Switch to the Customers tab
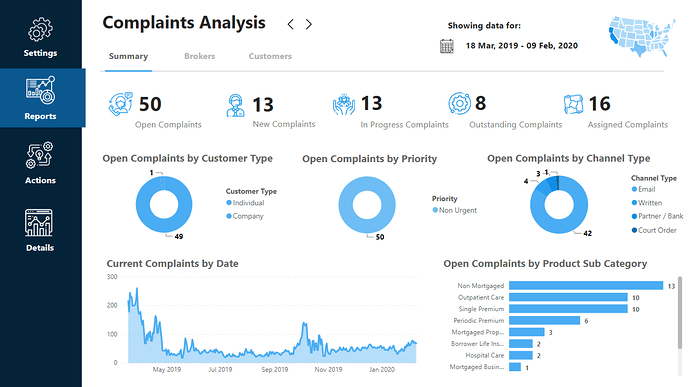 [270, 56]
